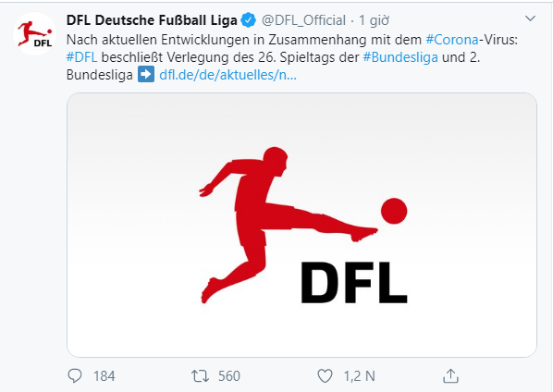
Task: Click the tweet body text
Action: click(x=292, y=57)
